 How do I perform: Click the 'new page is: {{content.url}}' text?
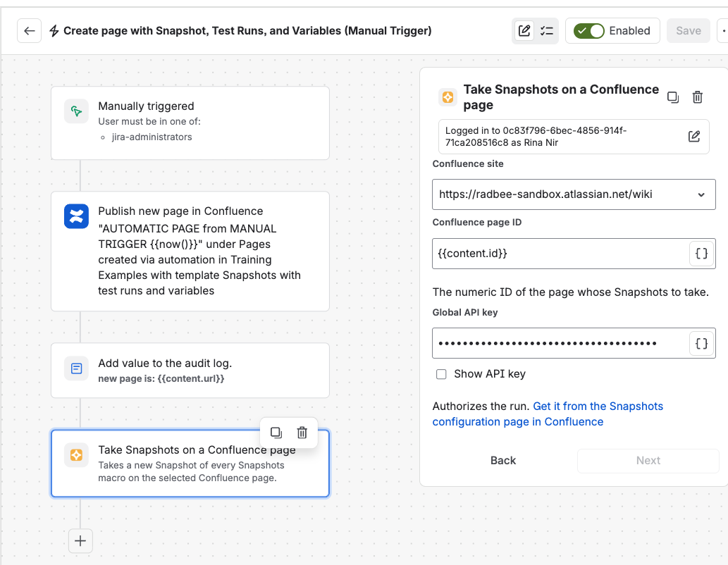pyautogui.click(x=161, y=379)
